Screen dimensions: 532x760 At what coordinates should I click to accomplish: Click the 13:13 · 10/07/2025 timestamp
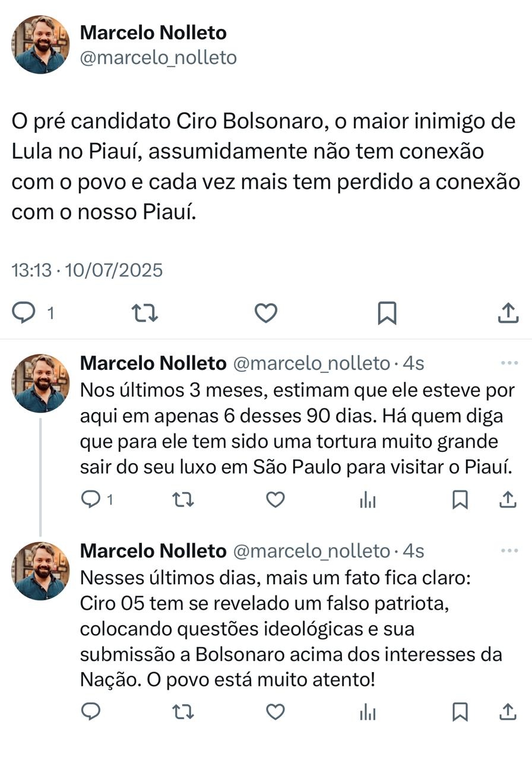(87, 270)
